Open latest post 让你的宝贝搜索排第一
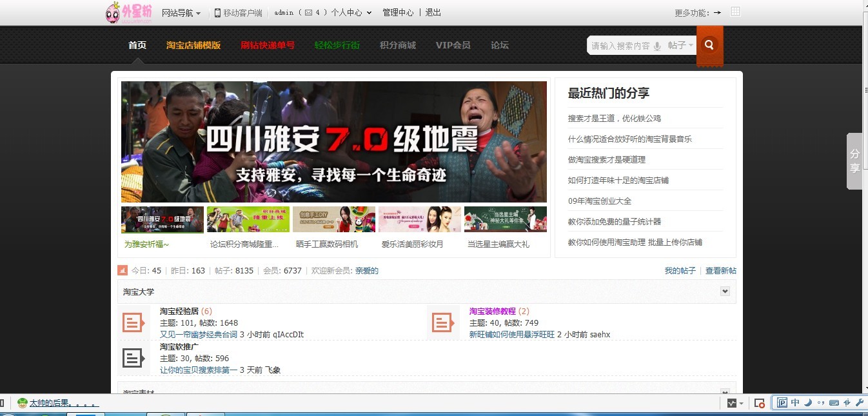The image size is (868, 416). (199, 370)
